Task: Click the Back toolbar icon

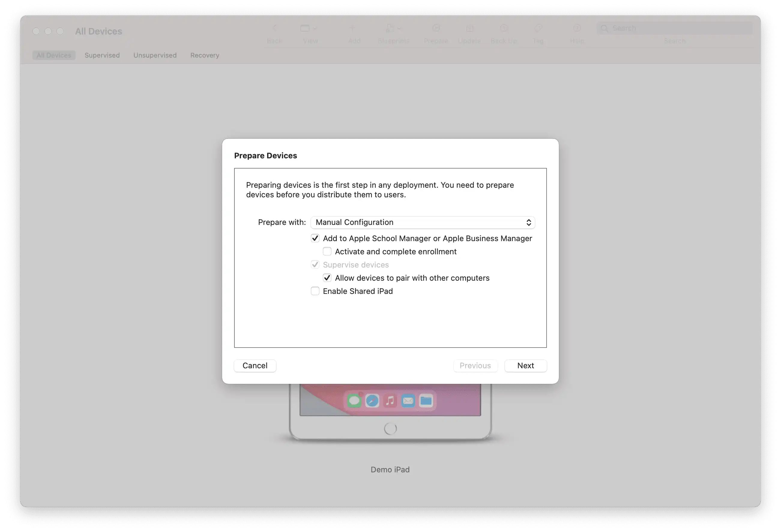Action: pyautogui.click(x=274, y=28)
